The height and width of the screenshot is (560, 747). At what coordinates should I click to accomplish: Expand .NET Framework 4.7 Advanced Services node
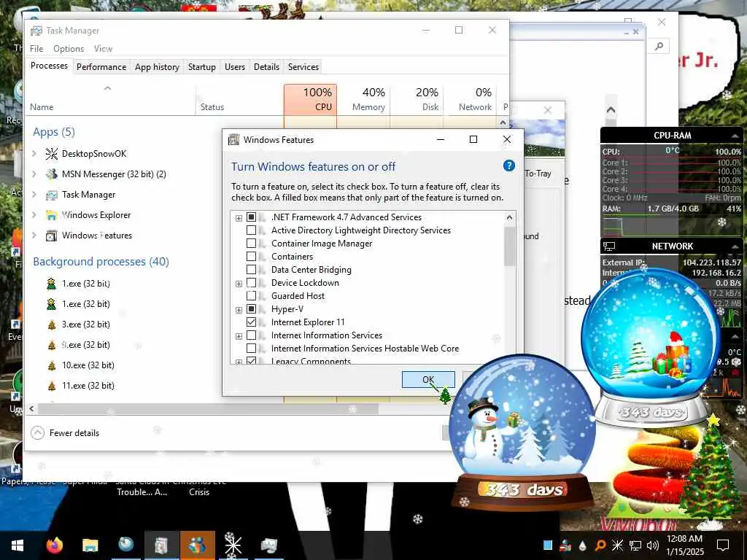point(239,218)
